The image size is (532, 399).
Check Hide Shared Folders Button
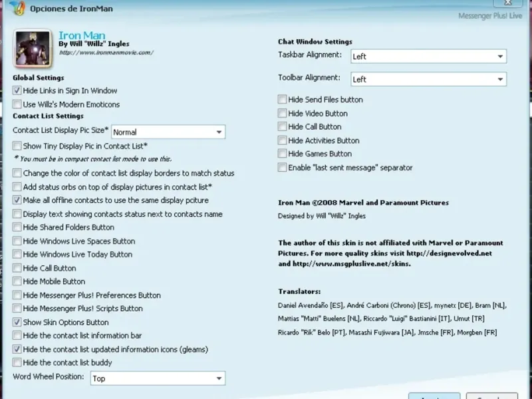[x=17, y=227]
